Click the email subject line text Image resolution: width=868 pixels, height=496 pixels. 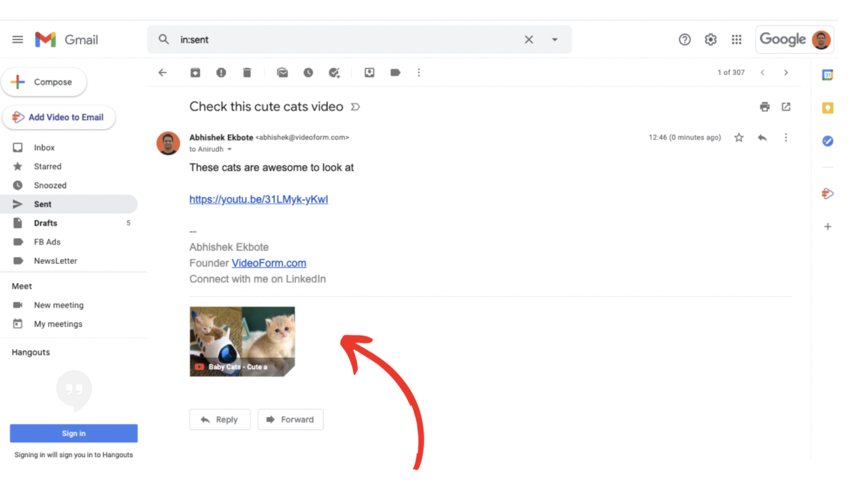click(266, 107)
